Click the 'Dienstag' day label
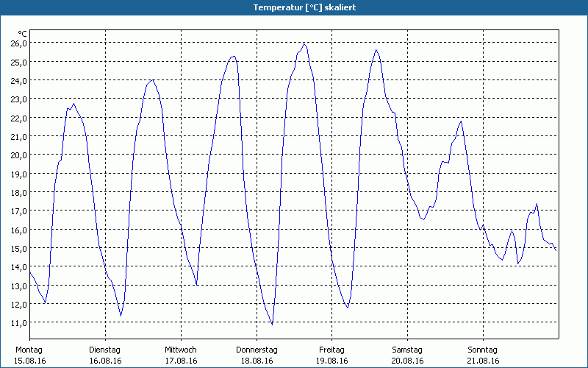Viewport: 588px width, 368px height. tap(104, 350)
